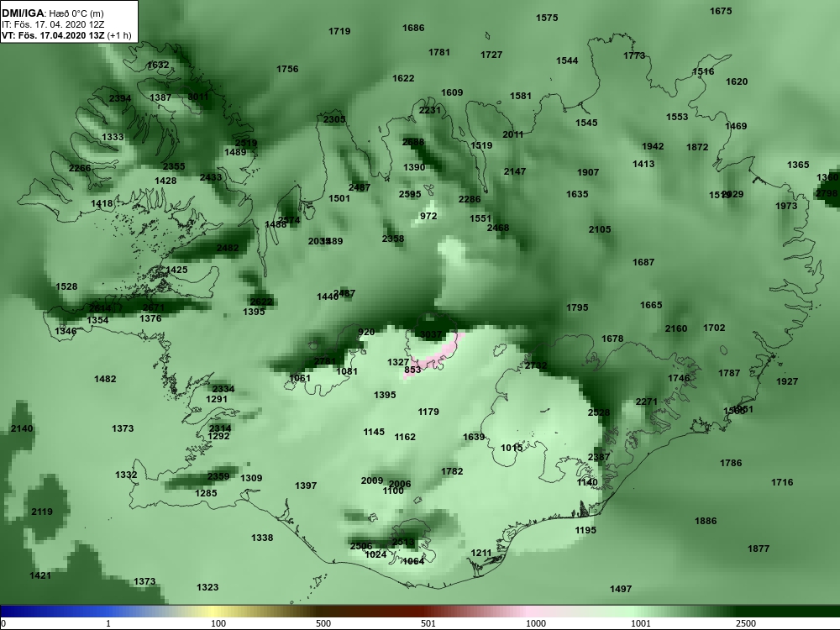Click the map value 1482
This screenshot has height=630, width=840.
105,379
